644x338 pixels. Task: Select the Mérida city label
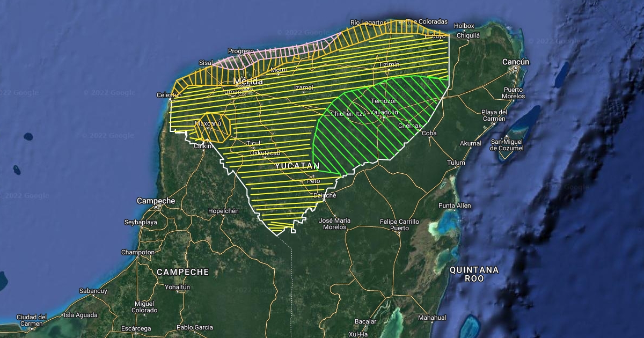(x=248, y=82)
